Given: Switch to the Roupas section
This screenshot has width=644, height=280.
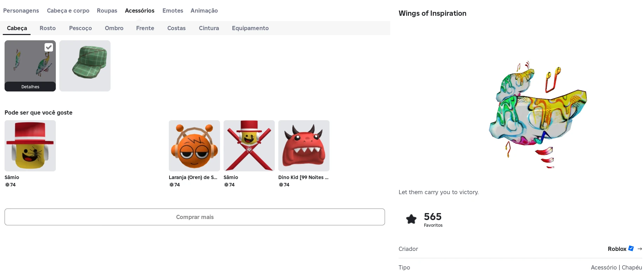Looking at the screenshot, I should click(107, 11).
